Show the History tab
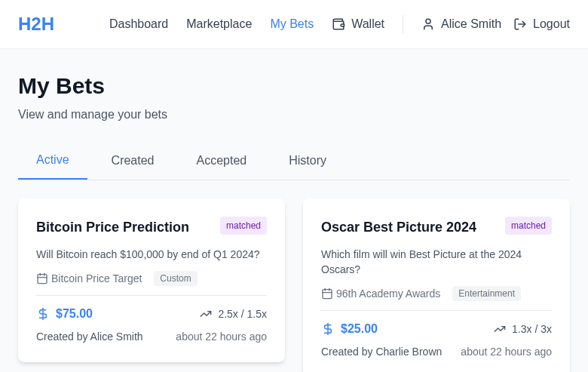The image size is (588, 372). point(308,161)
